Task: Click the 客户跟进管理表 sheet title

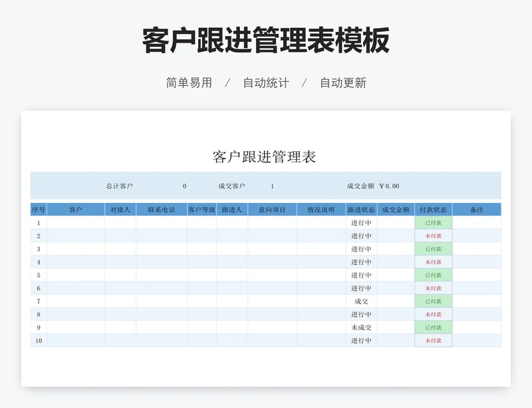Action: [x=264, y=157]
